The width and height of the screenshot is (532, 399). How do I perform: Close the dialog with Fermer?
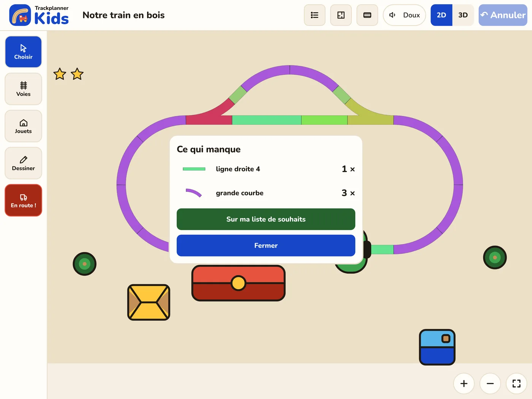pyautogui.click(x=266, y=245)
